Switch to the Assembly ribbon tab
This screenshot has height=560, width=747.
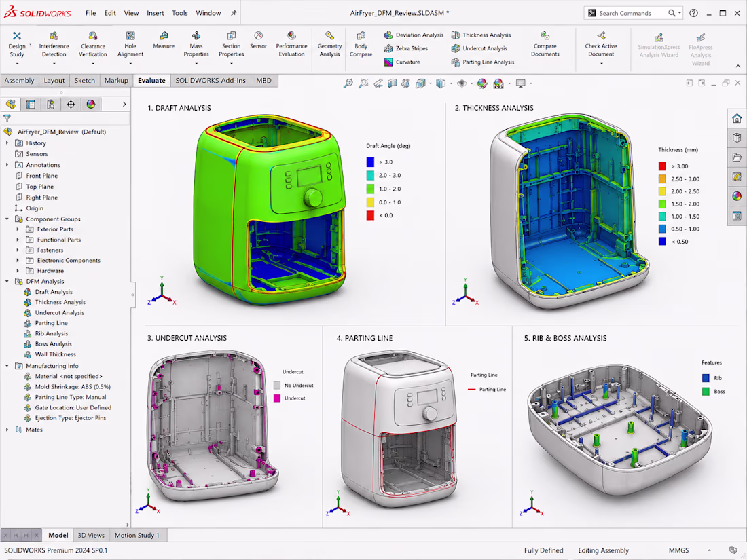[x=19, y=81]
